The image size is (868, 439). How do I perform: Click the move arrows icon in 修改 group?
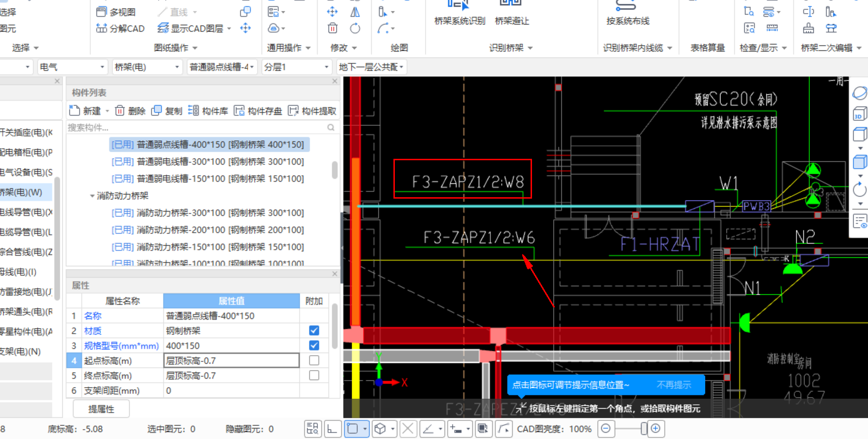(333, 12)
